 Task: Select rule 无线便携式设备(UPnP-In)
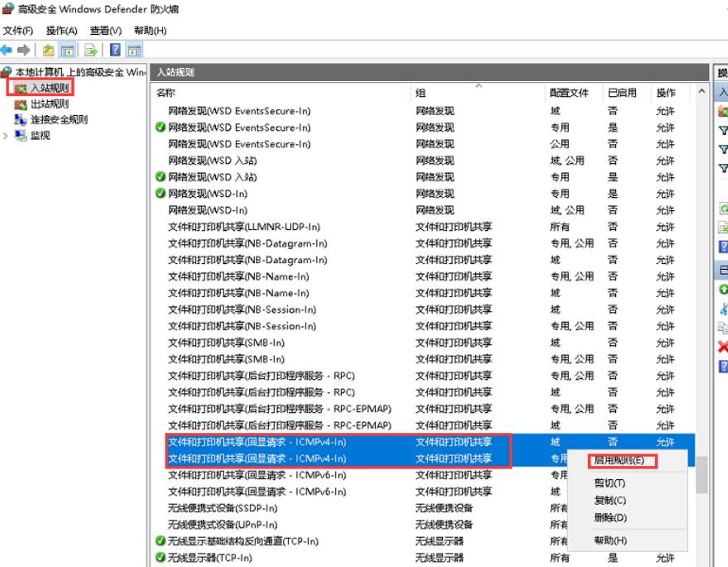(x=223, y=524)
